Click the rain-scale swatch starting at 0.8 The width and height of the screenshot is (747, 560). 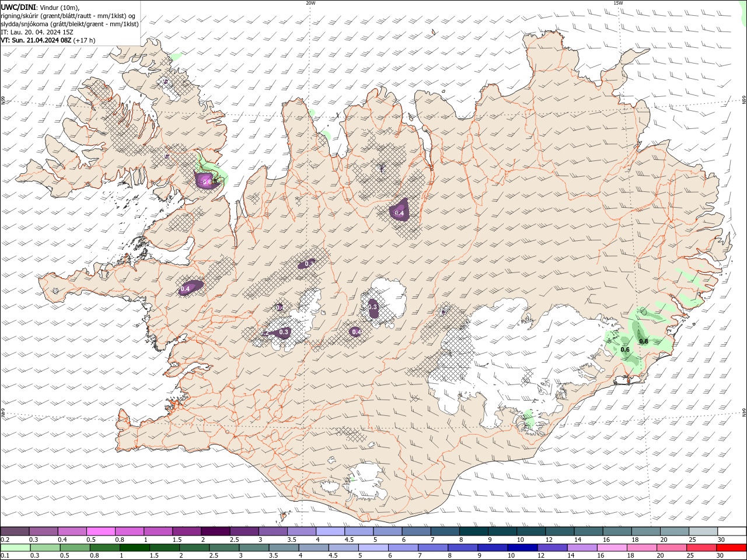point(104,548)
